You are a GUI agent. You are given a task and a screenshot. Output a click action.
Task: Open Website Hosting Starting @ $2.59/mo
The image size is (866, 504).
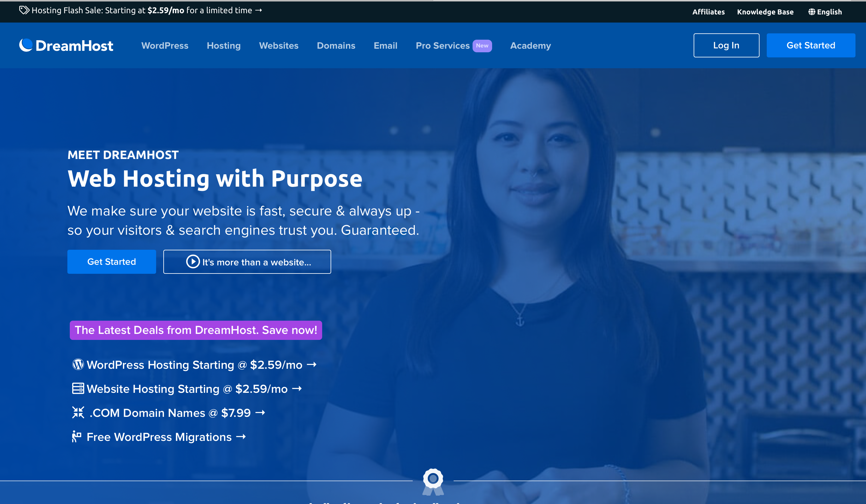point(186,388)
